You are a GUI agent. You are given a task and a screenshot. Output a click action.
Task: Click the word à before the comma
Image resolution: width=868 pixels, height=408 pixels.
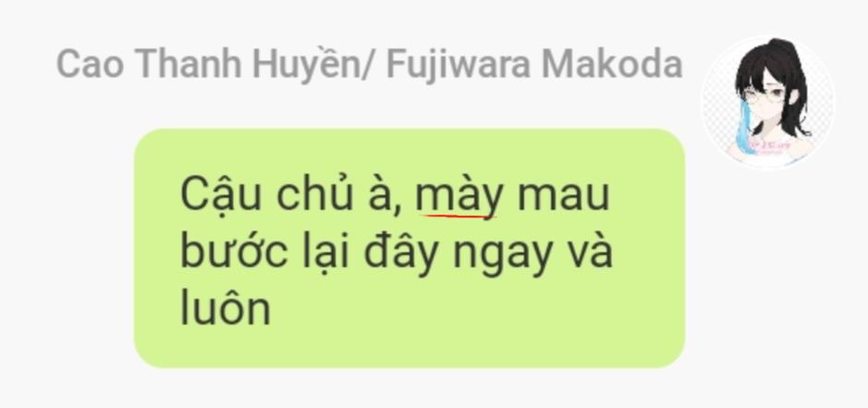coord(380,194)
